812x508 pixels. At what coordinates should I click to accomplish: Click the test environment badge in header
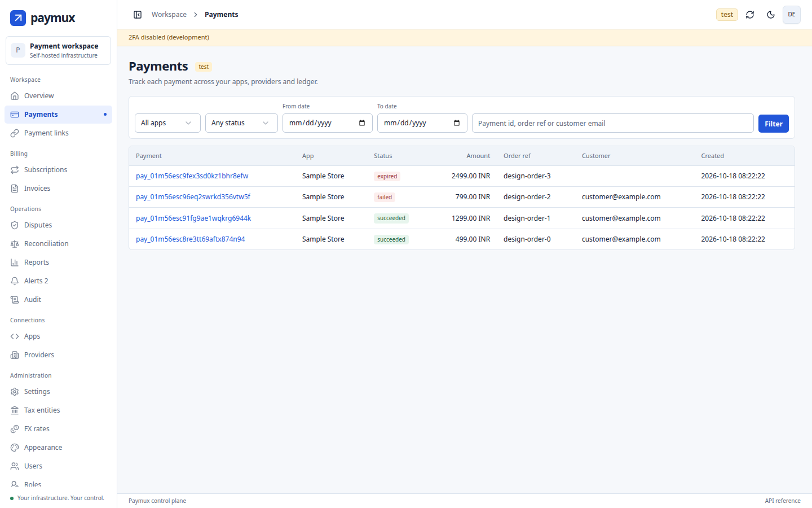727,15
